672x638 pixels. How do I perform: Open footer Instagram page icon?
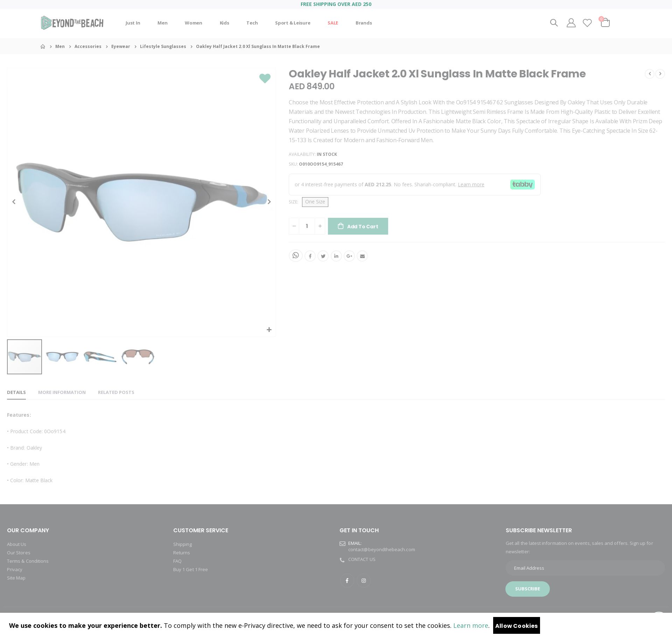[x=364, y=581]
